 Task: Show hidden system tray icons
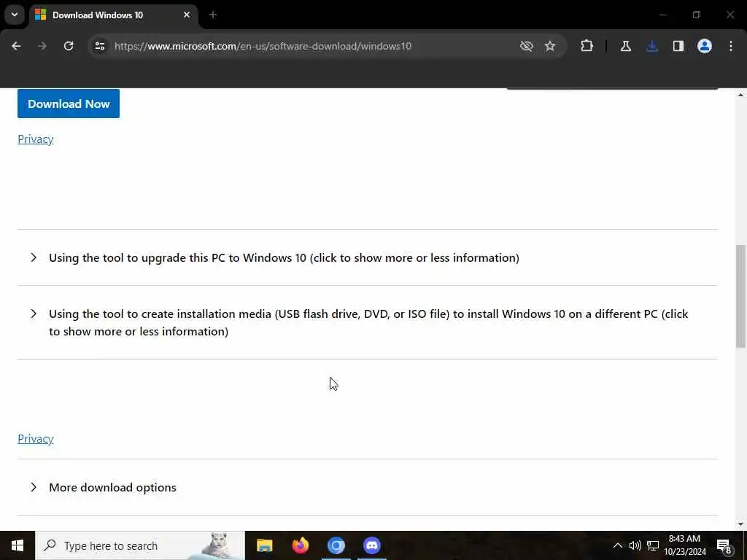tap(617, 545)
